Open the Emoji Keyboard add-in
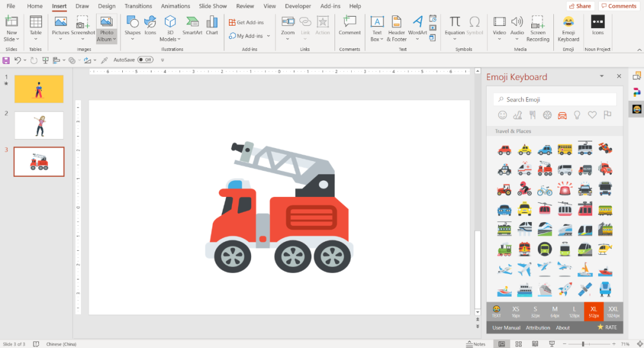This screenshot has height=348, width=644. (568, 27)
